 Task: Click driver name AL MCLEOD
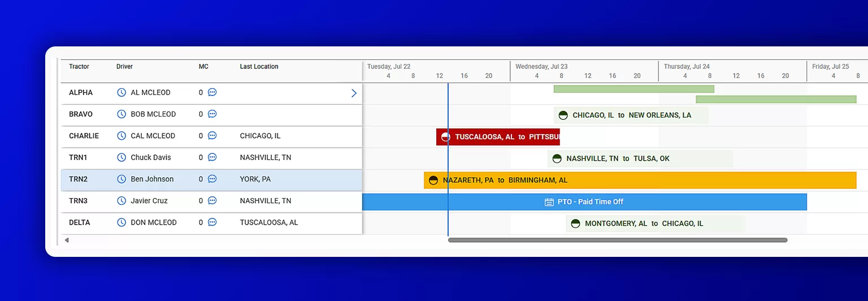pos(150,93)
